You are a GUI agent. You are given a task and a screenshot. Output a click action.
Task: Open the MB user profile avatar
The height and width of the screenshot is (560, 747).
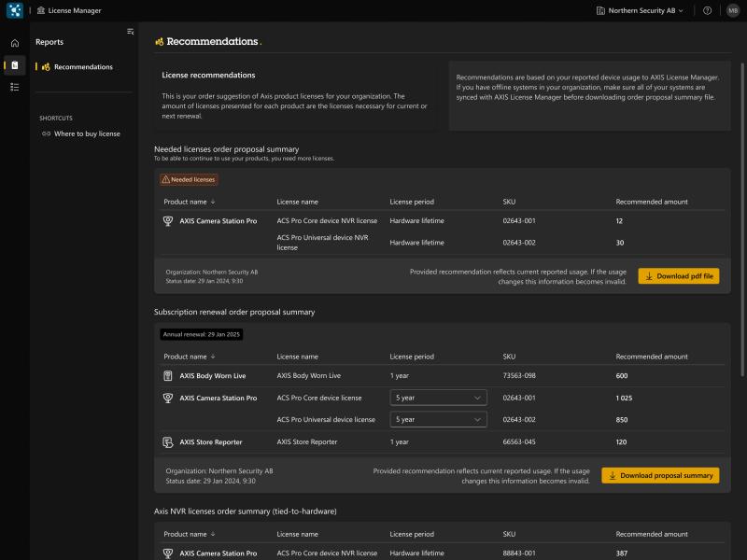tap(732, 10)
